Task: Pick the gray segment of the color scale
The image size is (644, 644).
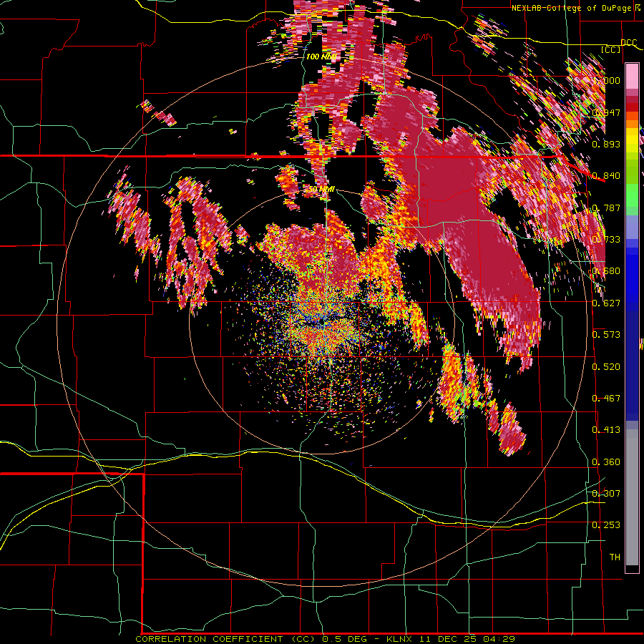Action: (632, 497)
